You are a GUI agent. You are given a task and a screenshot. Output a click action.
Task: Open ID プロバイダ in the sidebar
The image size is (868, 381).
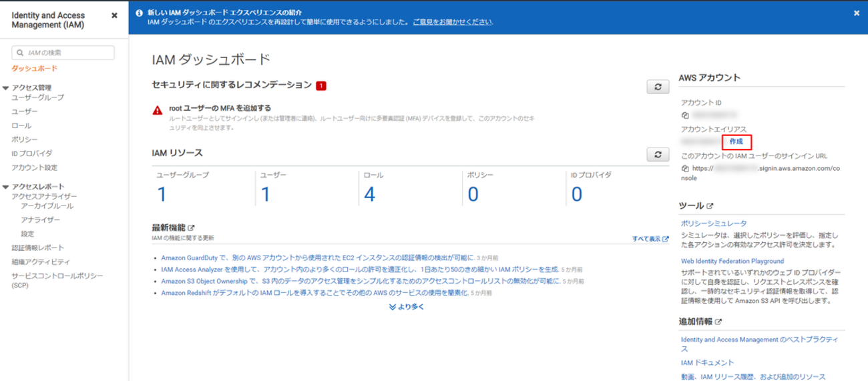coord(31,153)
